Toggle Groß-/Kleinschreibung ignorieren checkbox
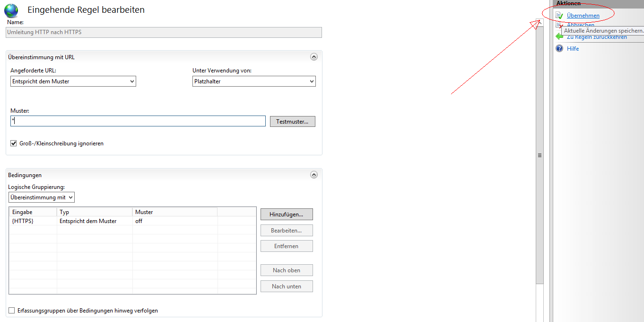The height and width of the screenshot is (322, 644). pos(14,143)
